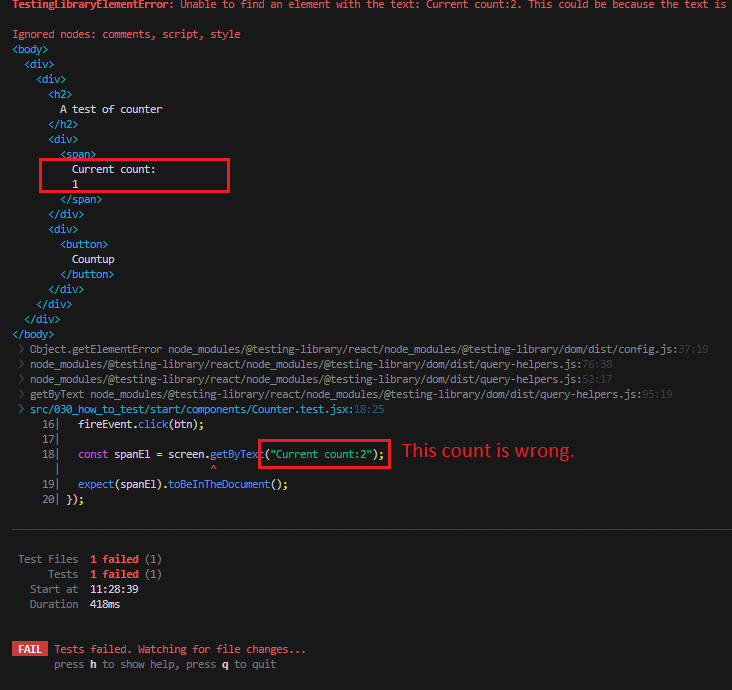Viewport: 732px width, 690px height.
Task: Select the closing </button> tag
Action: point(87,274)
